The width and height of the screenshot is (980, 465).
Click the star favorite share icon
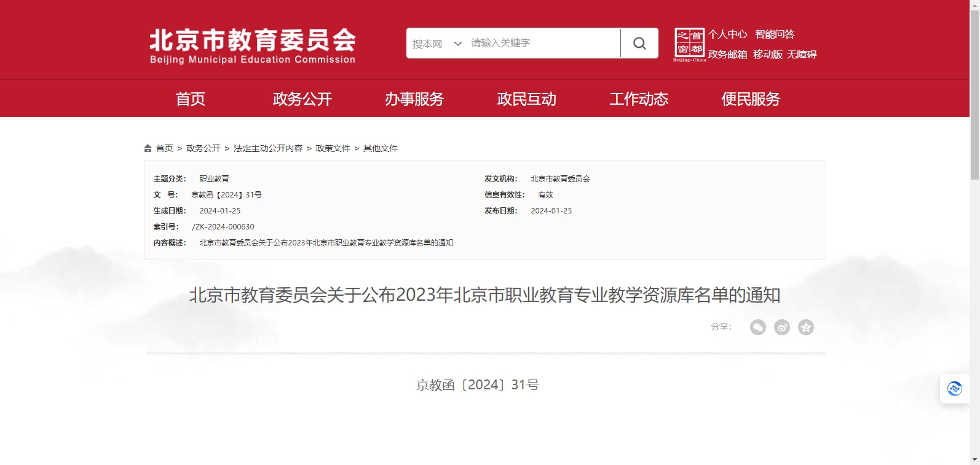pos(805,327)
